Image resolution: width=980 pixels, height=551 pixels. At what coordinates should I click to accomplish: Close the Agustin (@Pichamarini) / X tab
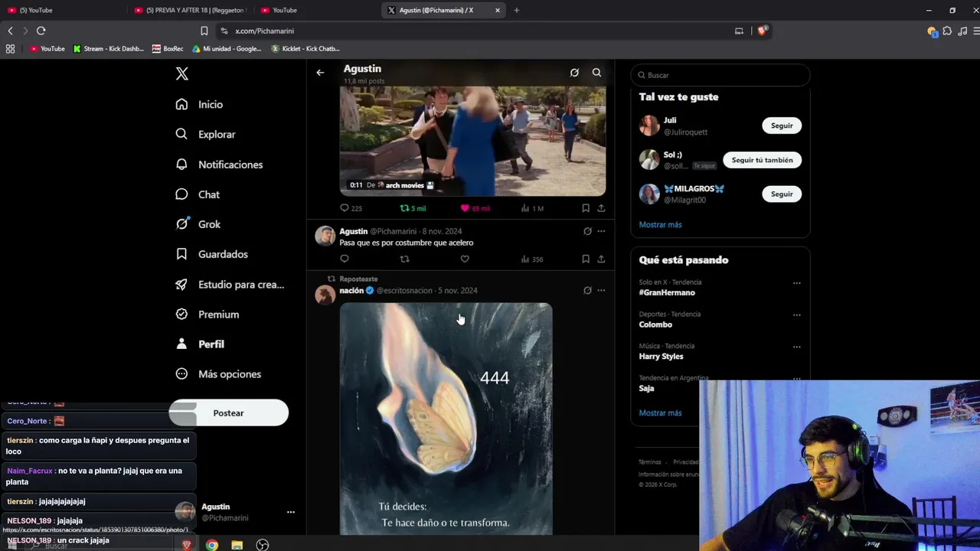[498, 10]
